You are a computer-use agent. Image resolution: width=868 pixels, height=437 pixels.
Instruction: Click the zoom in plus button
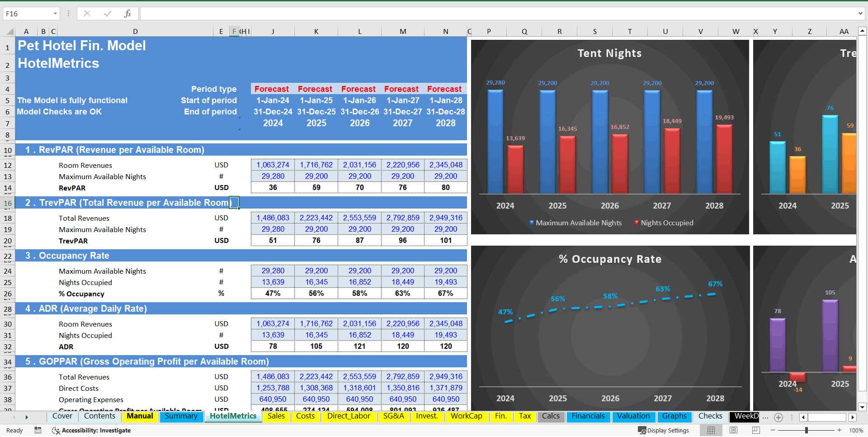click(x=840, y=430)
